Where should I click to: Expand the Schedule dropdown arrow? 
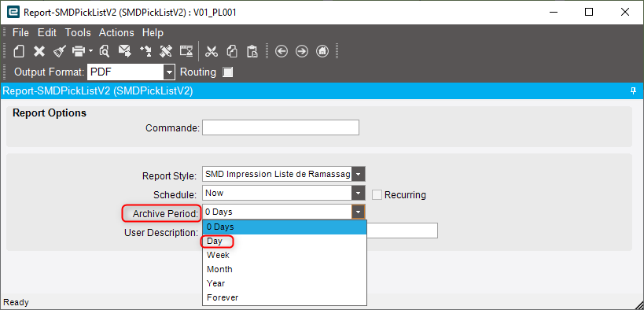tap(359, 193)
